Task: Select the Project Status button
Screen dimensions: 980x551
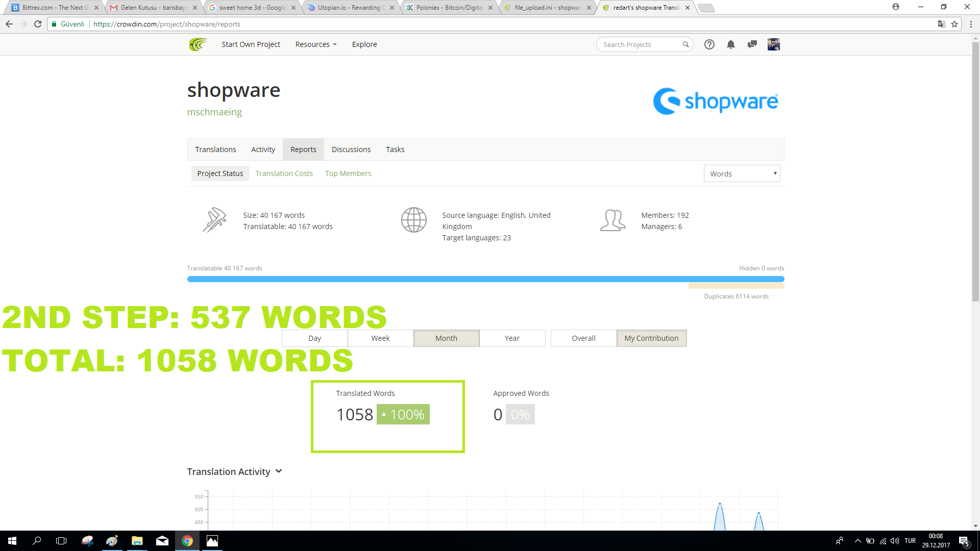Action: (x=220, y=173)
